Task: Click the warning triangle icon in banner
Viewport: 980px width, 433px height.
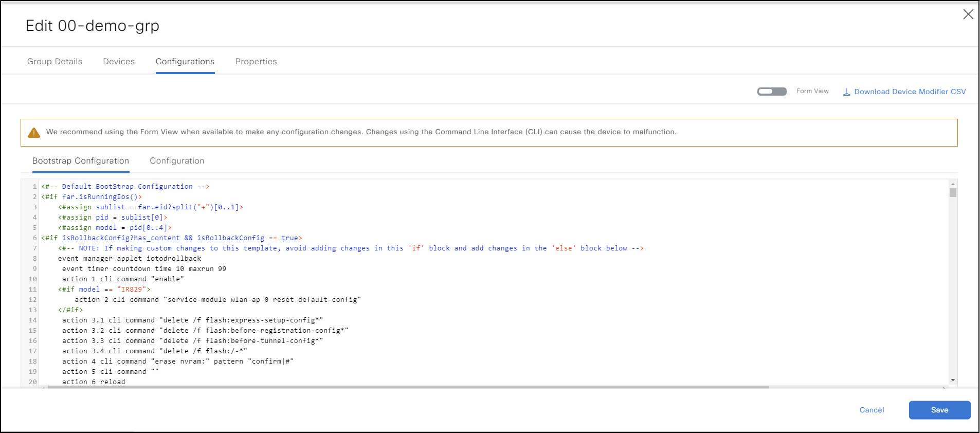Action: click(34, 133)
